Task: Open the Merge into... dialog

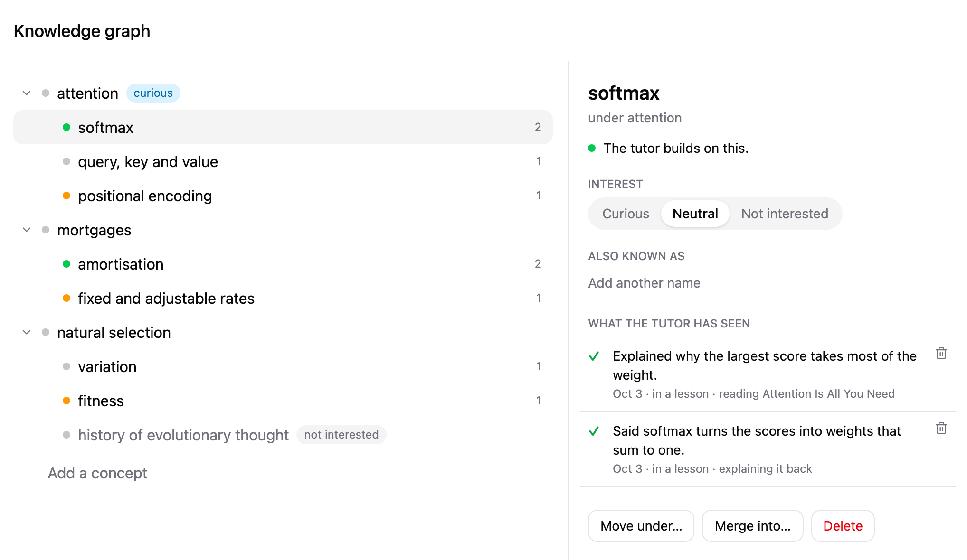Action: 752,526
